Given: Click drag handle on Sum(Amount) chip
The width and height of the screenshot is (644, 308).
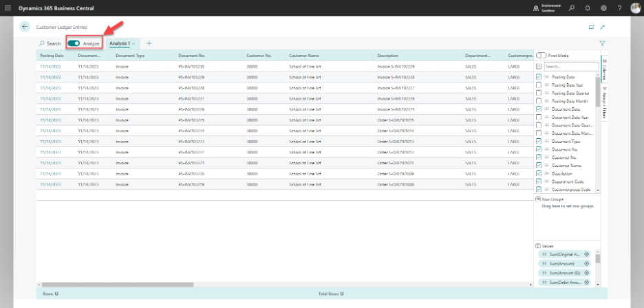Looking at the screenshot, I should pos(544,263).
